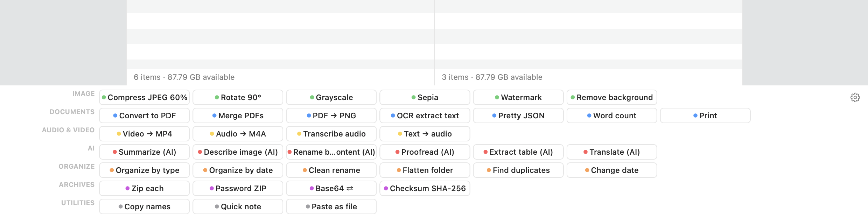Viewport: 868px width, 217px height.
Task: Click Copy names utility
Action: coord(144,206)
